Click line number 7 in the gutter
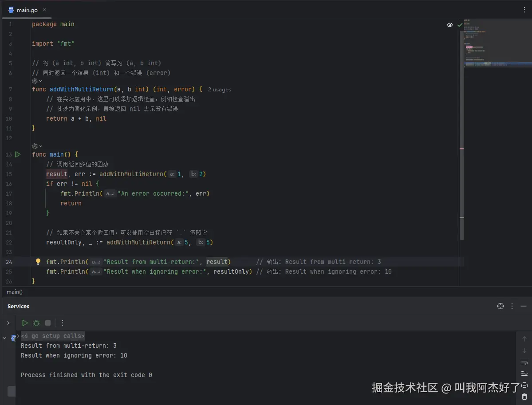The height and width of the screenshot is (405, 532). coord(11,89)
